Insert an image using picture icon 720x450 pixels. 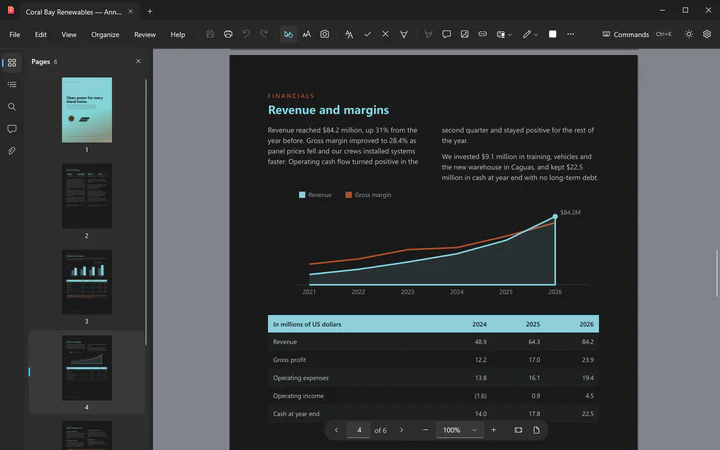(x=465, y=34)
